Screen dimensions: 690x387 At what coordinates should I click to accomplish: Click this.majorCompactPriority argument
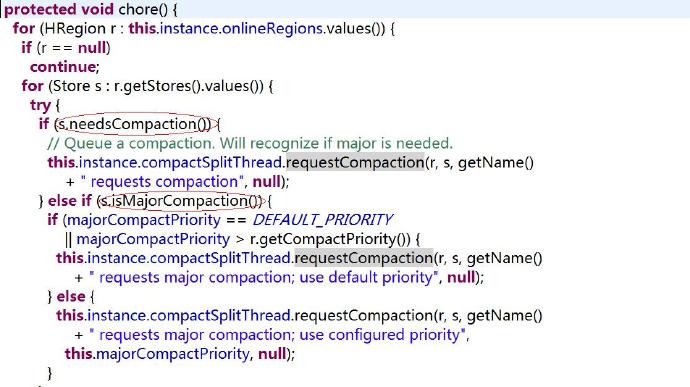[x=157, y=354]
